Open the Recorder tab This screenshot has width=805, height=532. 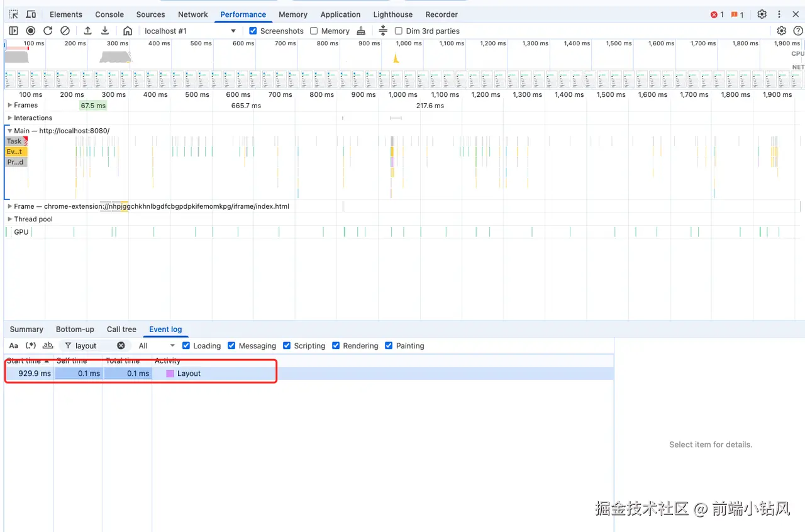(441, 14)
